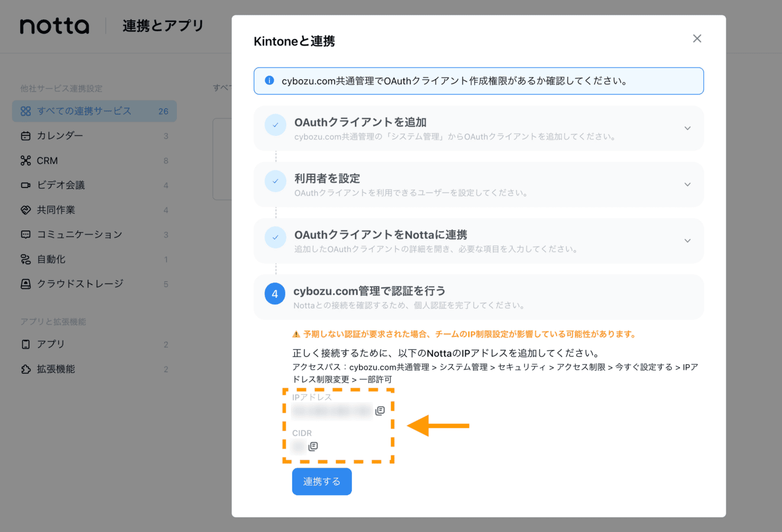The height and width of the screenshot is (532, 782).
Task: Click the カレンダー calendar icon
Action: [25, 136]
